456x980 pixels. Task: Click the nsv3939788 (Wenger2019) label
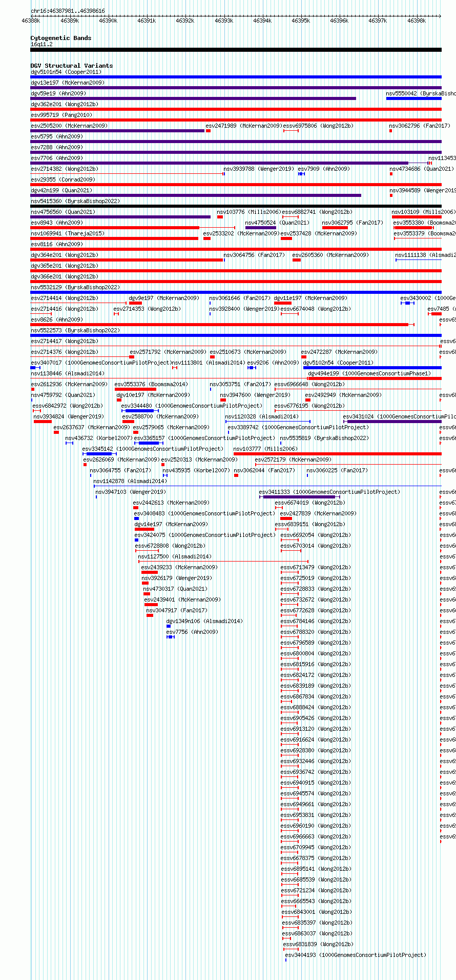(x=259, y=169)
